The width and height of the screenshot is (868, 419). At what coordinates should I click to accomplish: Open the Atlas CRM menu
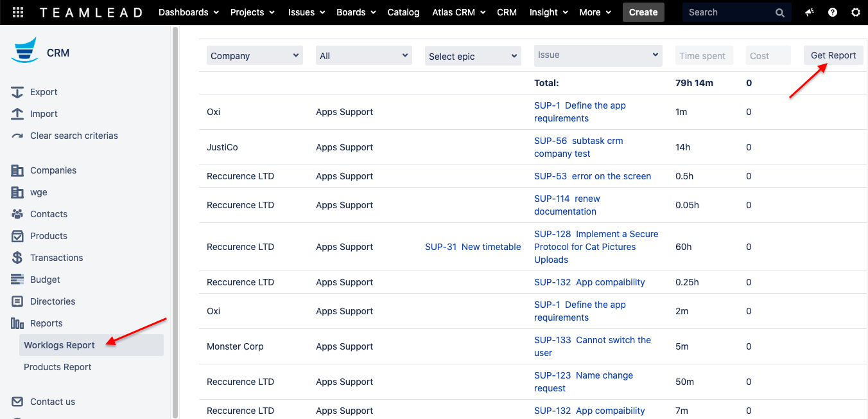pos(458,12)
